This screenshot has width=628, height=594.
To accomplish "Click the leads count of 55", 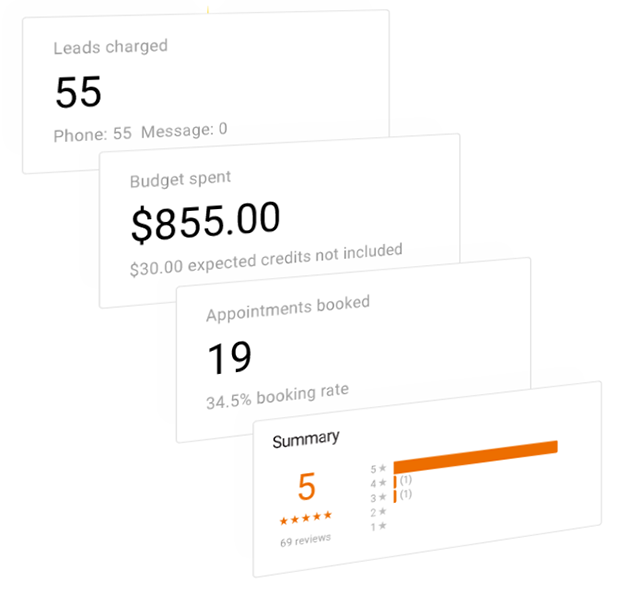I will point(79,92).
